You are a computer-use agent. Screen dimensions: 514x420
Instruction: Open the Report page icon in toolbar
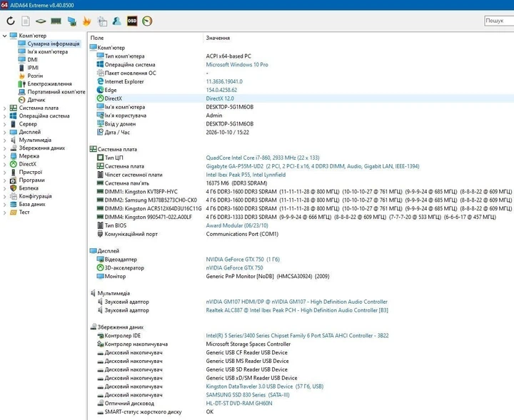(26, 21)
